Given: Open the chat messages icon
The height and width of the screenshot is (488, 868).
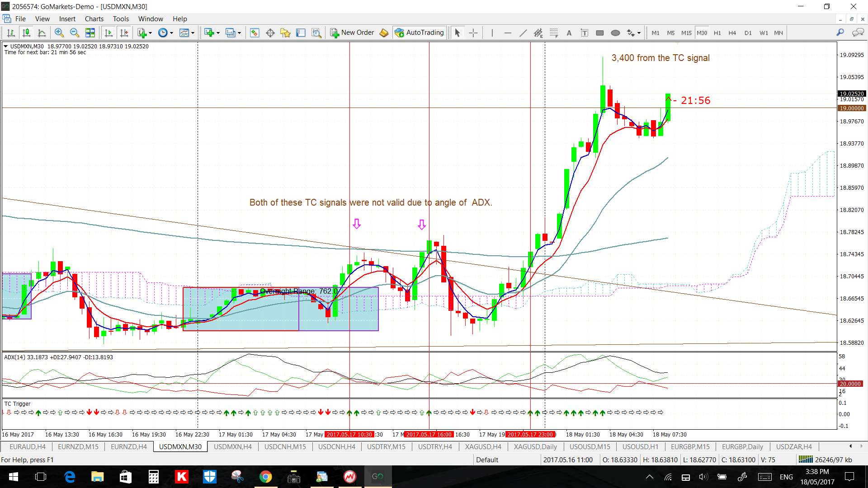Looking at the screenshot, I should pos(858,33).
